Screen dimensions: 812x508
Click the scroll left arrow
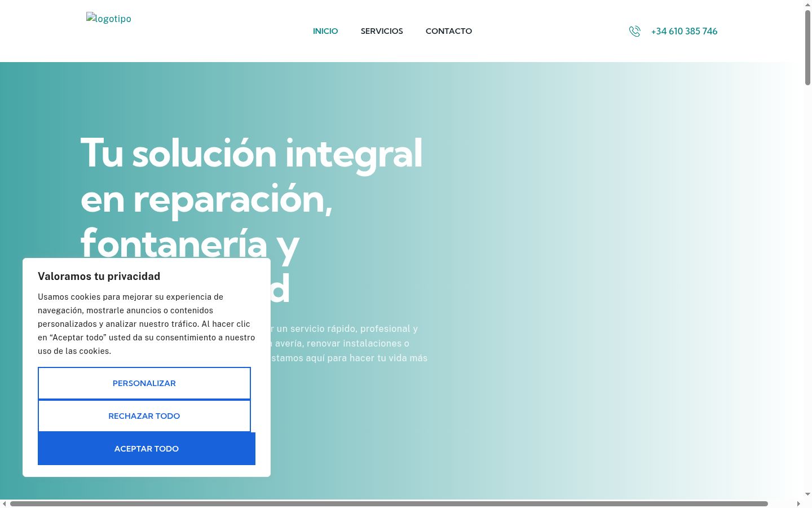(x=5, y=503)
